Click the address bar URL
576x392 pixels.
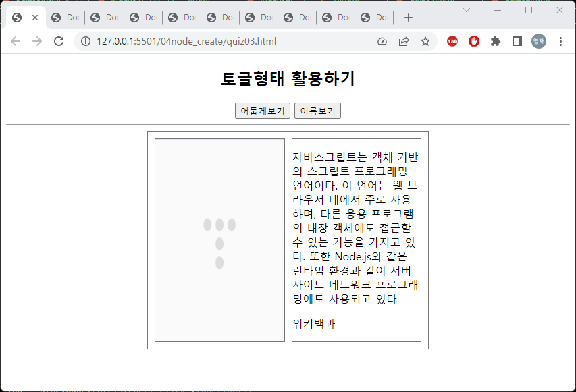[186, 41]
